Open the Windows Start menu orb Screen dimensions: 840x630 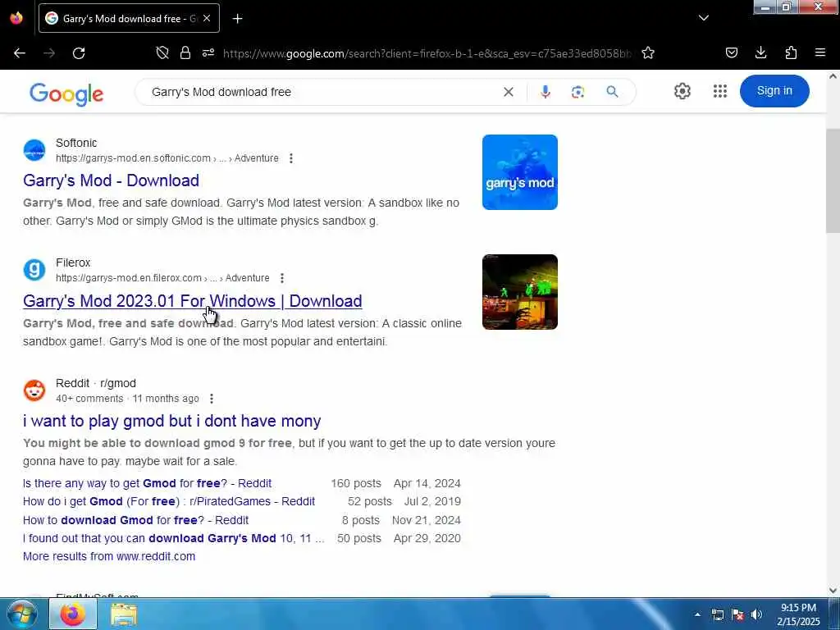point(22,614)
